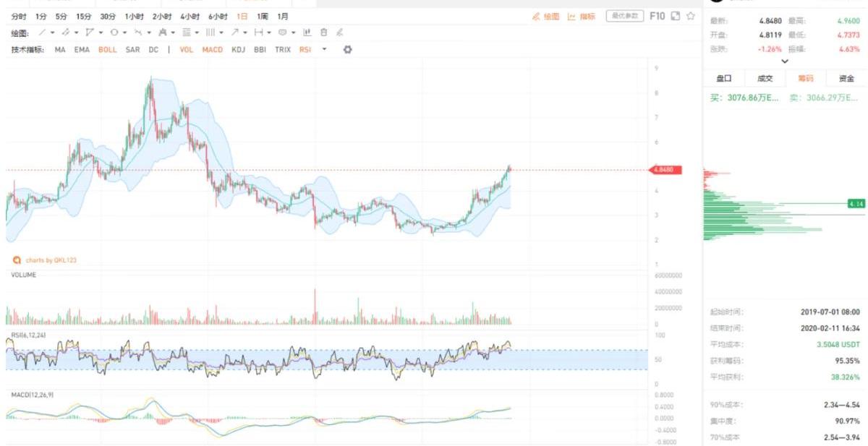Select the arrow drawing tool
The width and height of the screenshot is (868, 446).
[x=234, y=33]
